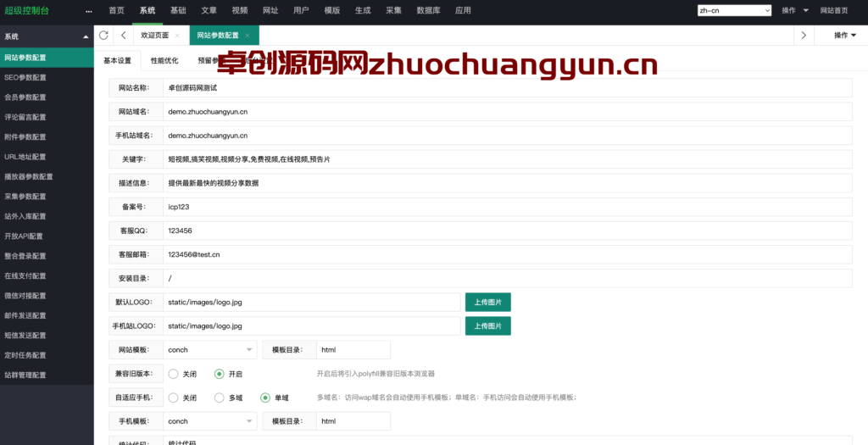Open 站外入库配置 in sidebar
Screen dimensions: 868x445
click(x=47, y=216)
